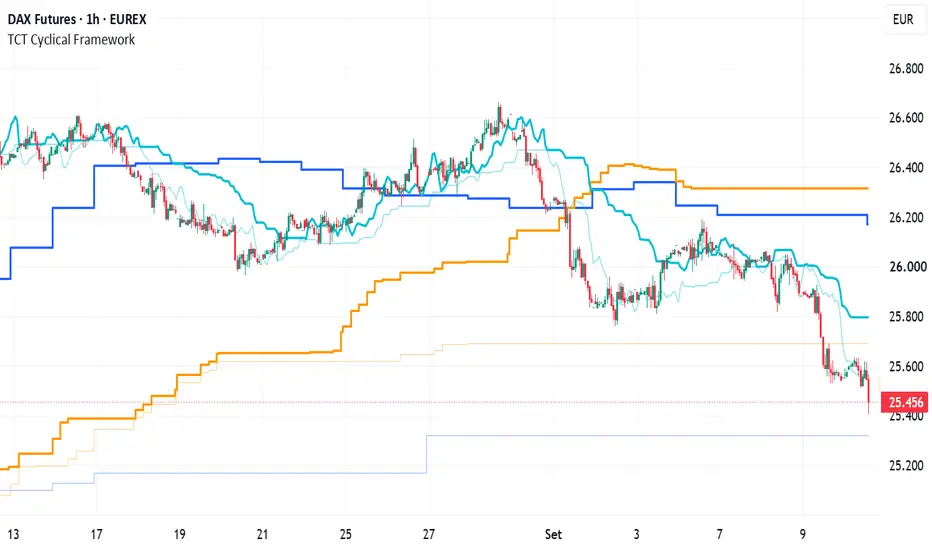The height and width of the screenshot is (550, 932).
Task: Select the 25 date on the time axis
Action: [x=345, y=534]
